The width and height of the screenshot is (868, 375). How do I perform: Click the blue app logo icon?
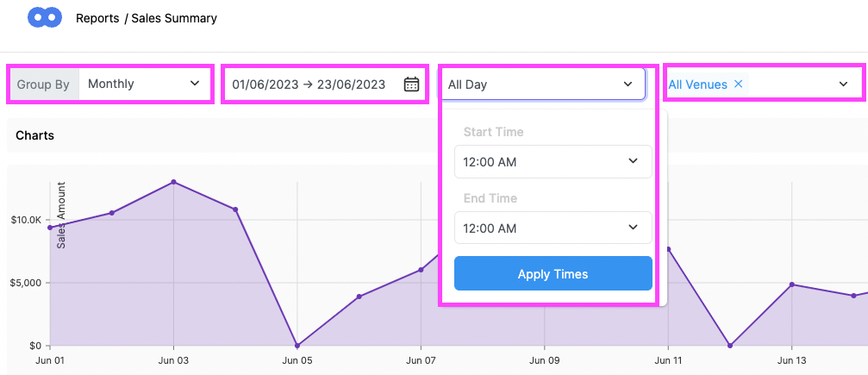pyautogui.click(x=44, y=18)
